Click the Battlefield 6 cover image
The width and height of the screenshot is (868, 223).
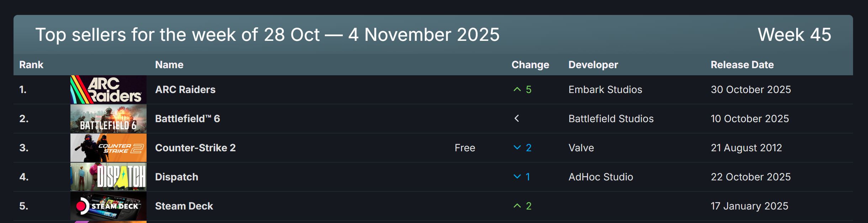pyautogui.click(x=108, y=119)
